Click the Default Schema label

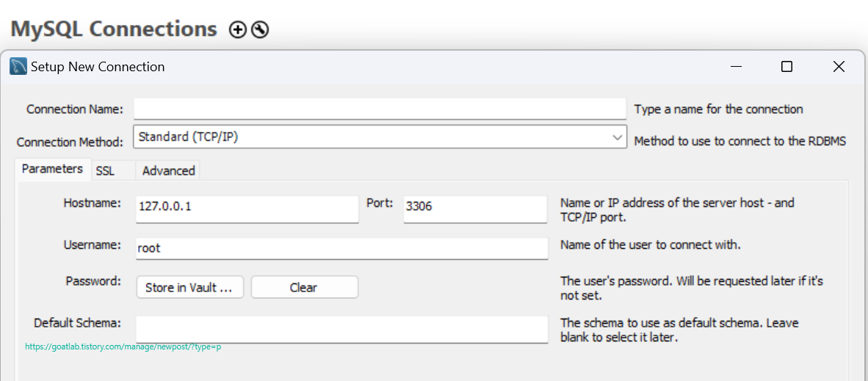click(78, 323)
